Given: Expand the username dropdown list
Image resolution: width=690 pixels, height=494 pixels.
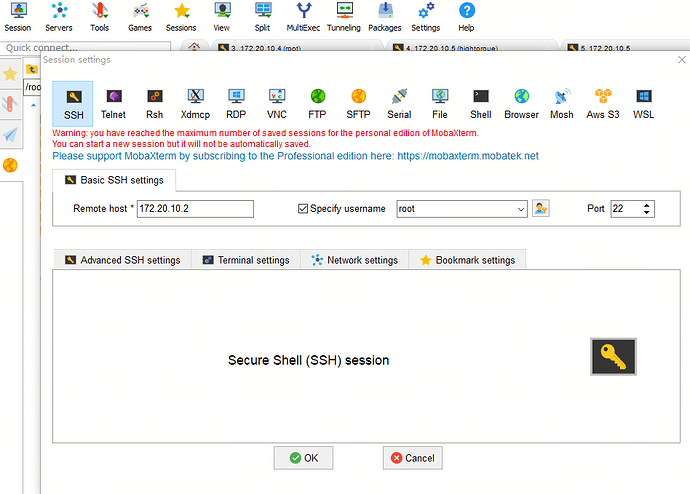Looking at the screenshot, I should [520, 209].
